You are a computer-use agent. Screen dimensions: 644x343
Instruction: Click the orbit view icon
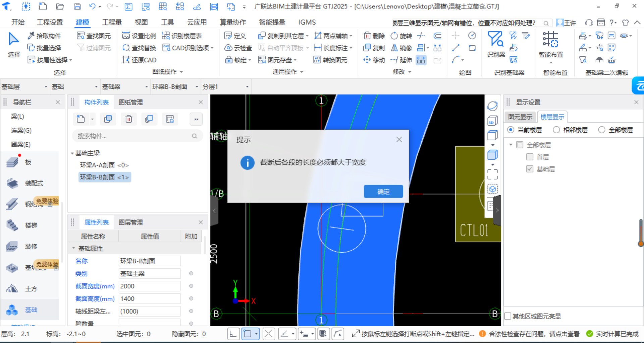coord(492,106)
